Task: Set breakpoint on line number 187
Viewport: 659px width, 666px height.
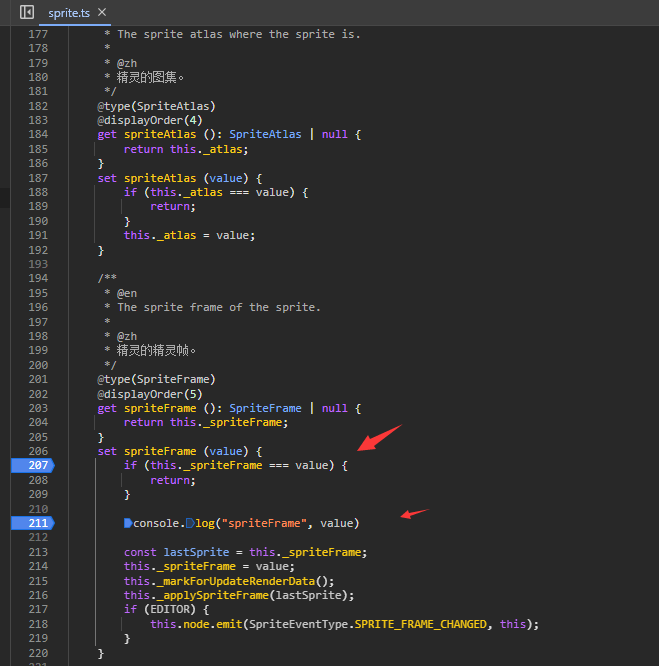Action: pos(38,178)
